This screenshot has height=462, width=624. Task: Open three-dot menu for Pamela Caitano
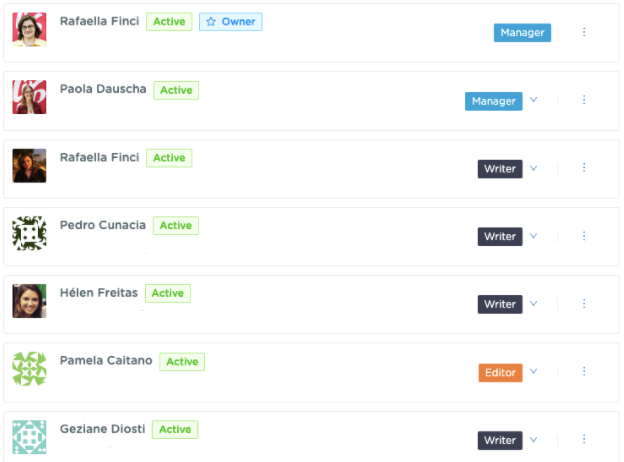[584, 371]
